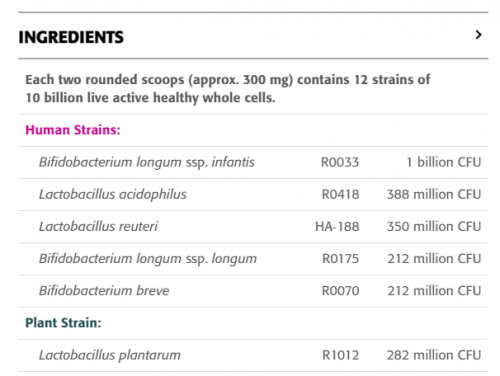The image size is (500, 376).
Task: Click Bifidobacterium longum ssp. longum name
Action: [148, 259]
